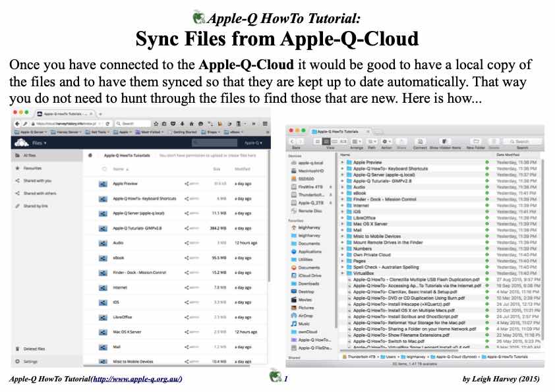Click the downloads arrow icon in browser toolbar
This screenshot has height=392, width=555.
(x=183, y=124)
